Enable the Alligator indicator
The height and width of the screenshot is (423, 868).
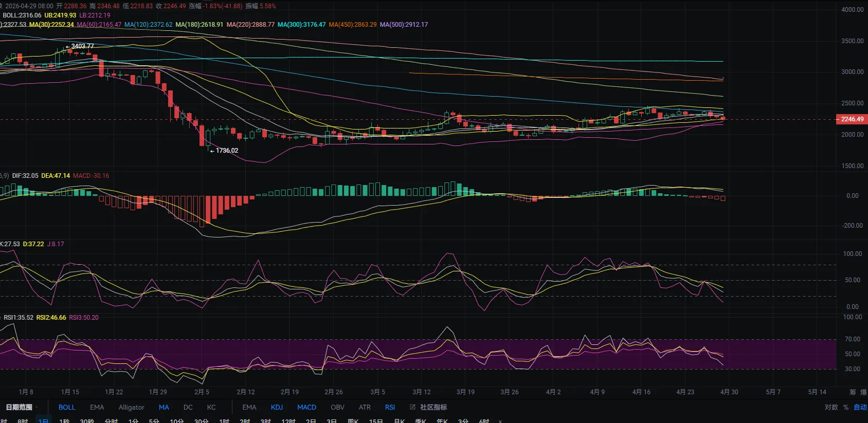(131, 407)
